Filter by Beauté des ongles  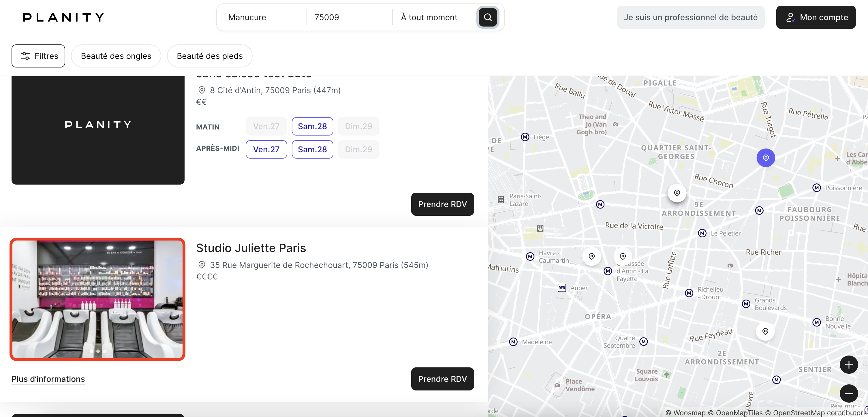pyautogui.click(x=116, y=56)
